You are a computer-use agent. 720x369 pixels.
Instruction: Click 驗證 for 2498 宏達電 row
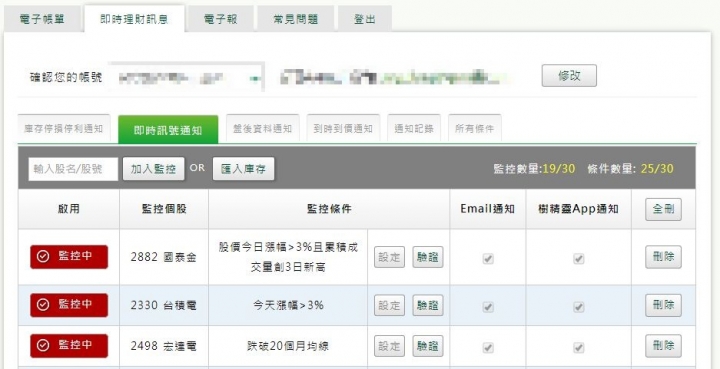point(428,346)
